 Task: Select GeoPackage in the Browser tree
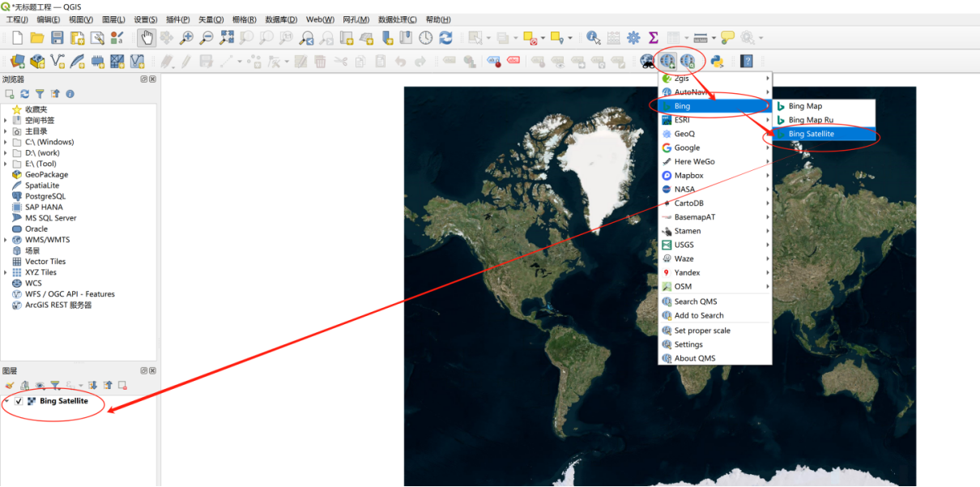46,174
